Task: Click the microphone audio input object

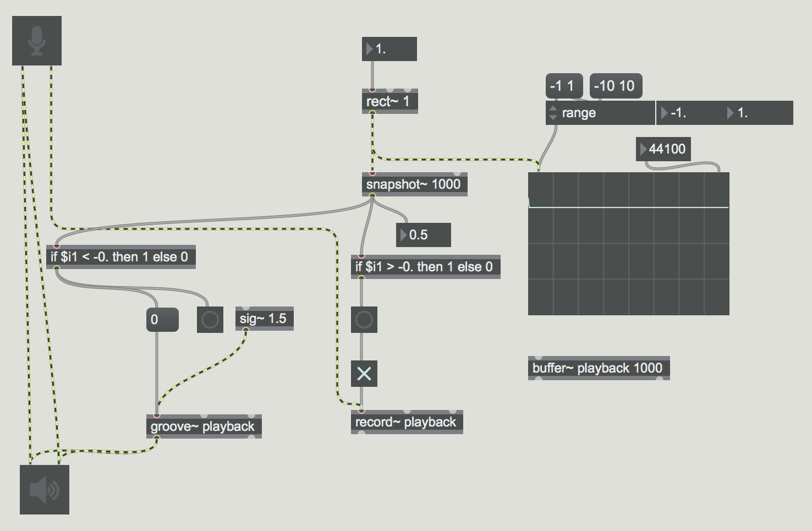Action: (37, 41)
